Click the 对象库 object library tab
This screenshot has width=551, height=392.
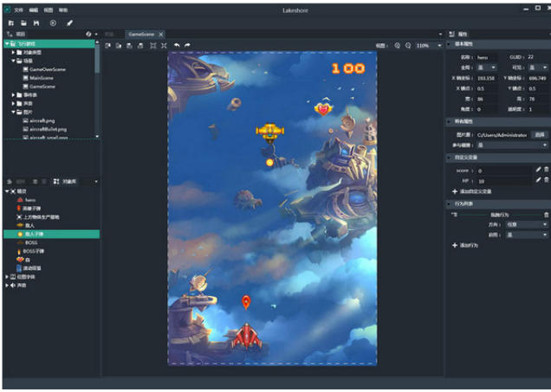tap(65, 182)
